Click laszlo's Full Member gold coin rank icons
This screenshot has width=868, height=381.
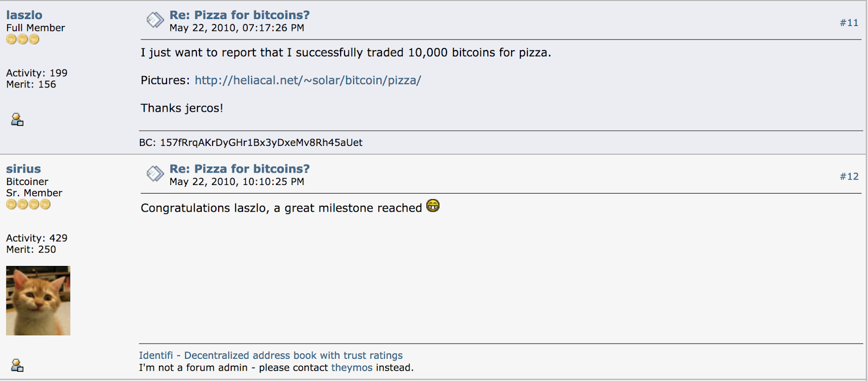23,39
